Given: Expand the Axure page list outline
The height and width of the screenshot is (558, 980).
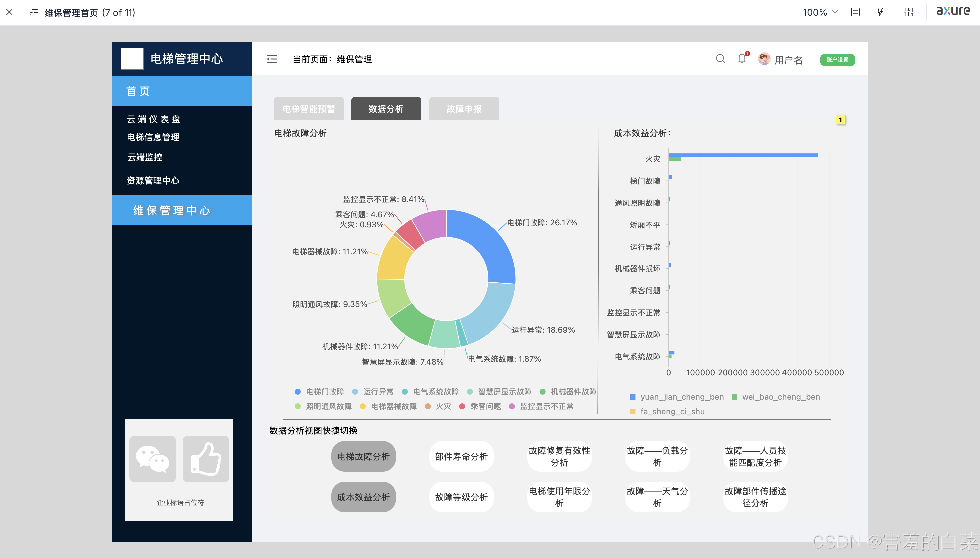Looking at the screenshot, I should [34, 12].
